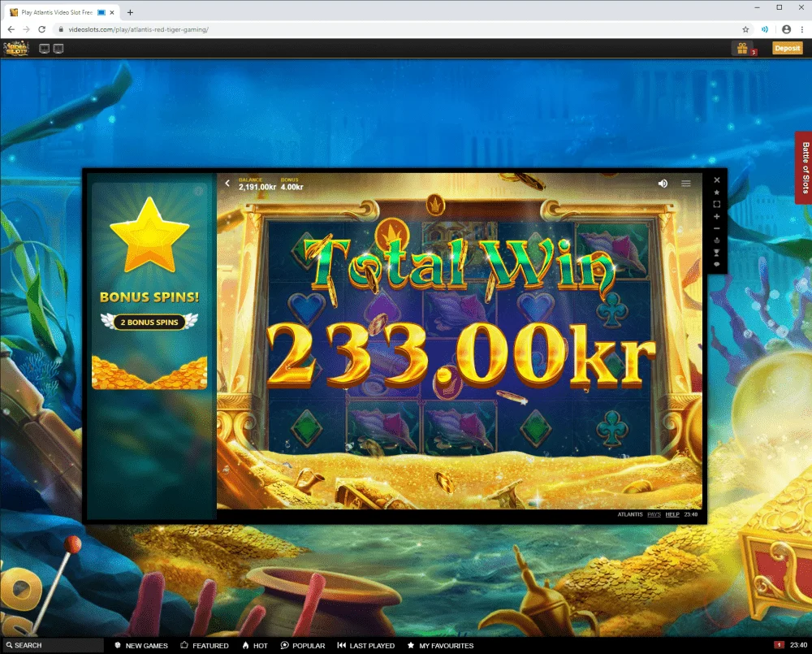Click the blue cast icon in the address bar
Viewport: 812px width, 654px height.
click(x=765, y=29)
